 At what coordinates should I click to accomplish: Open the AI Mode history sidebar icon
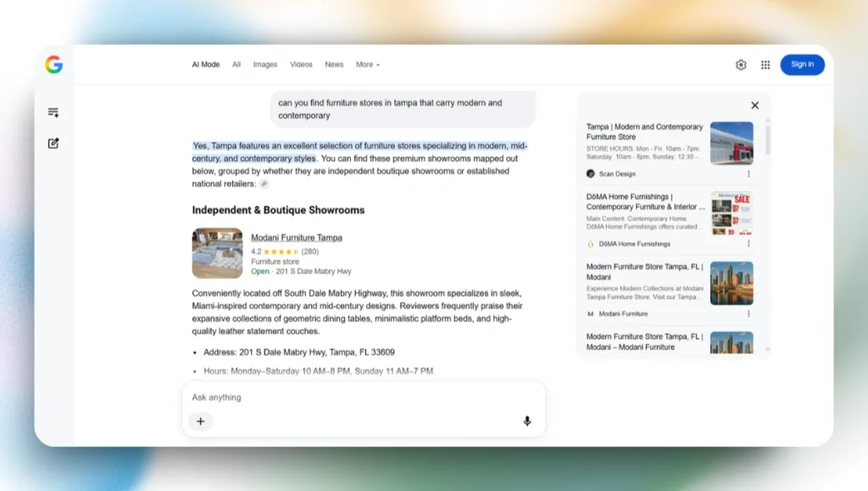click(x=53, y=113)
